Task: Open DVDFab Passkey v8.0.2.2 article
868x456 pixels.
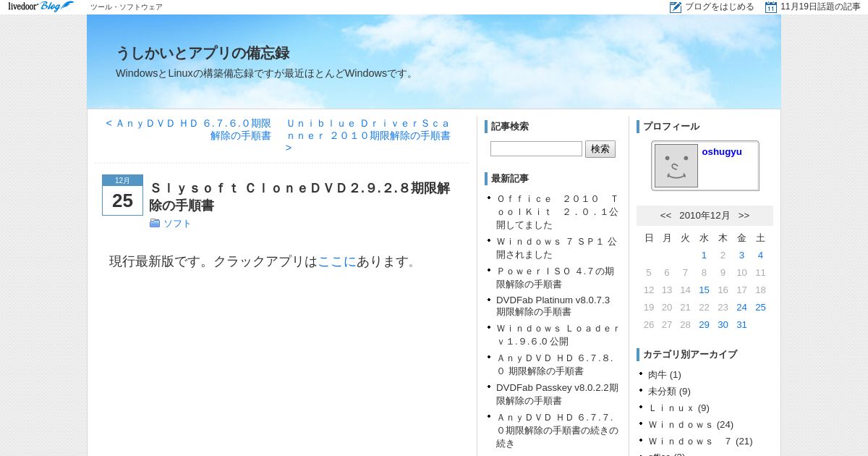Action: [557, 394]
